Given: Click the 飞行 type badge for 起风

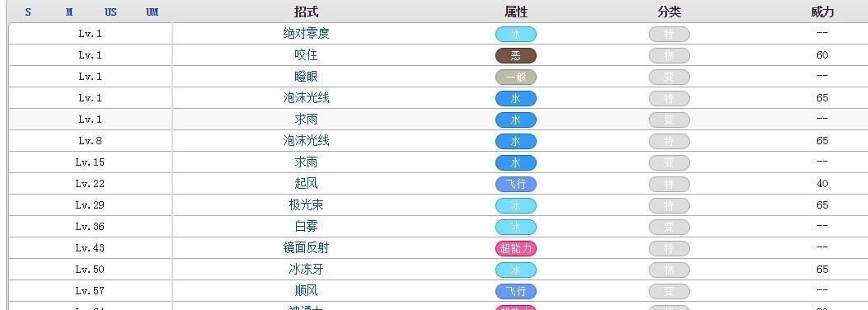Looking at the screenshot, I should (x=515, y=185).
